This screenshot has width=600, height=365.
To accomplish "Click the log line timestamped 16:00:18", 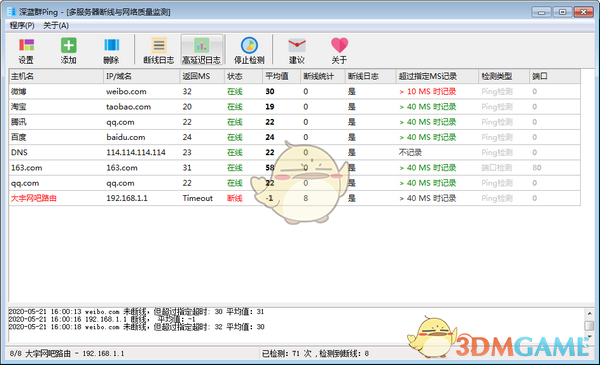I will point(136,327).
